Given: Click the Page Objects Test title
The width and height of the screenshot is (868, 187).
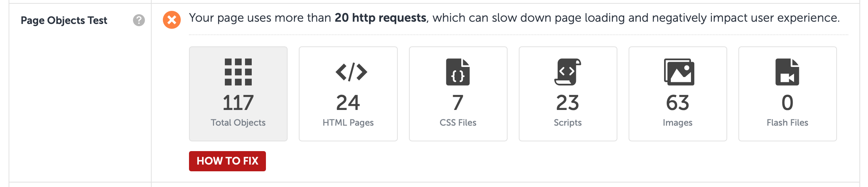Looking at the screenshot, I should (64, 20).
